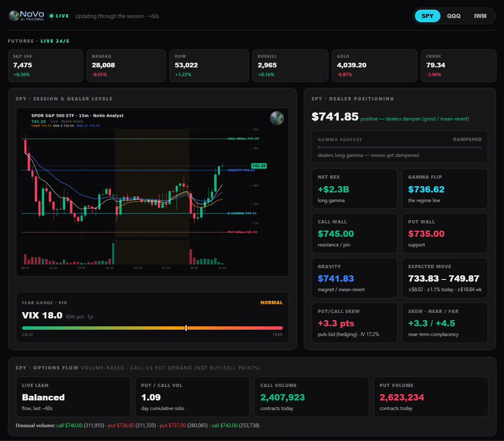Screen dimensions: 504x441
Task: Click the VWAP 738.53 chart legend entry
Action: (x=41, y=126)
